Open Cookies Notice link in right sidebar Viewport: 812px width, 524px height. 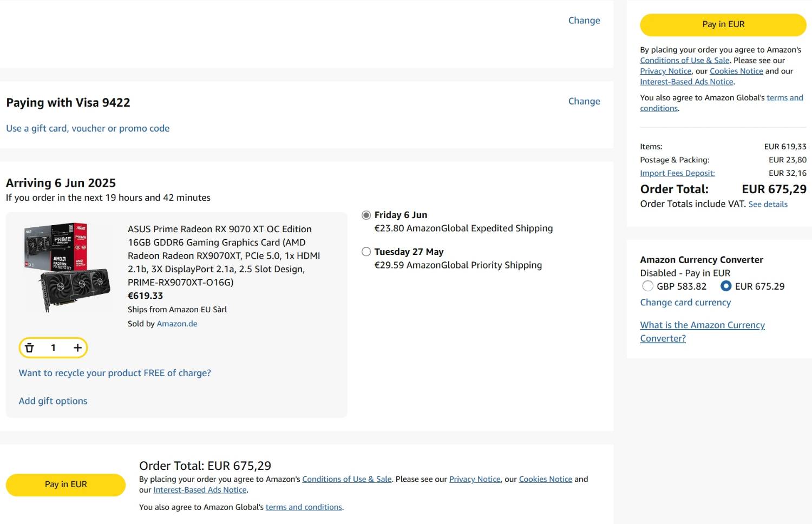click(736, 71)
